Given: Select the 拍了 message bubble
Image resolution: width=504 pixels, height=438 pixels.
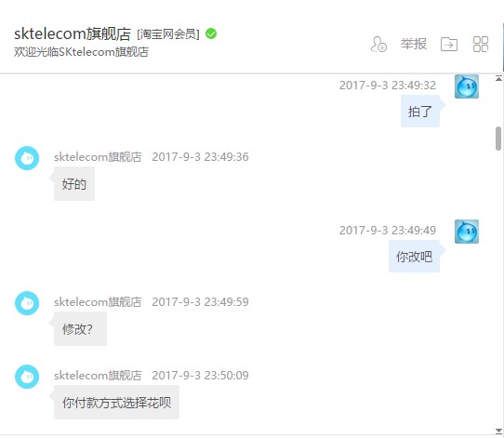Looking at the screenshot, I should click(420, 112).
